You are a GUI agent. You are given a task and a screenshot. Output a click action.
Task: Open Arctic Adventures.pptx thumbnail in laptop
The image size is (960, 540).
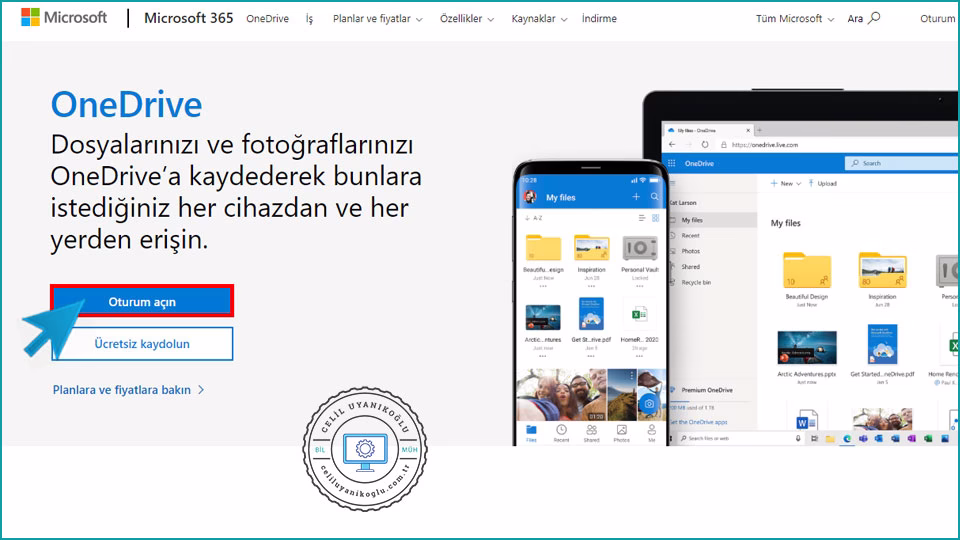coord(806,347)
